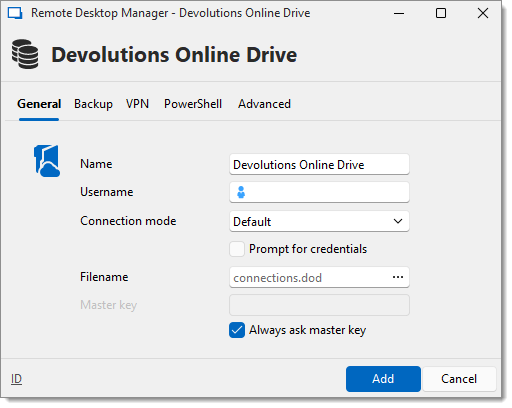This screenshot has height=408, width=512.
Task: Select the General tab
Action: click(x=39, y=104)
